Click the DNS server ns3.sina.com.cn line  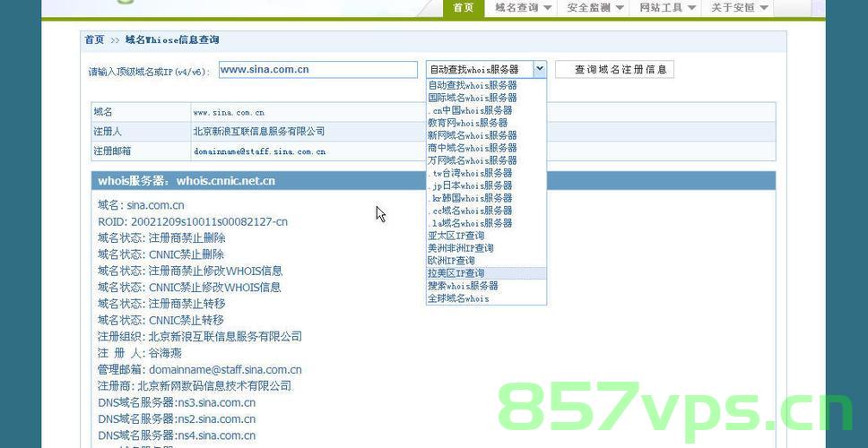point(177,402)
